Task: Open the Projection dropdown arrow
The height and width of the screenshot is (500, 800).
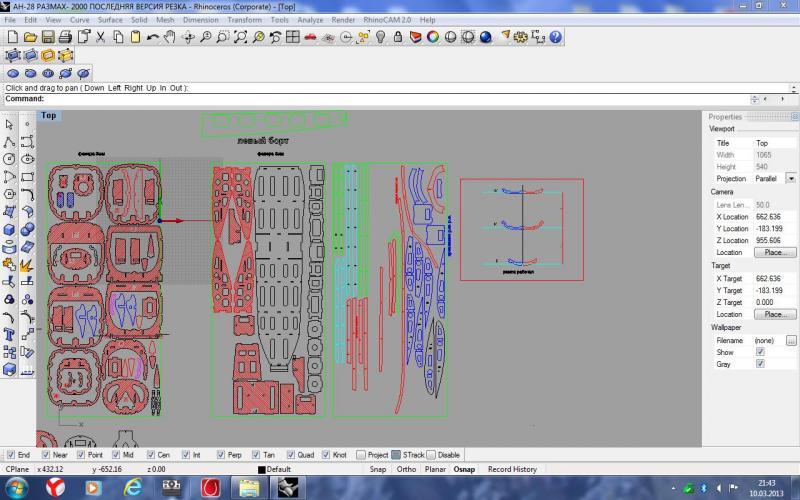Action: 790,178
